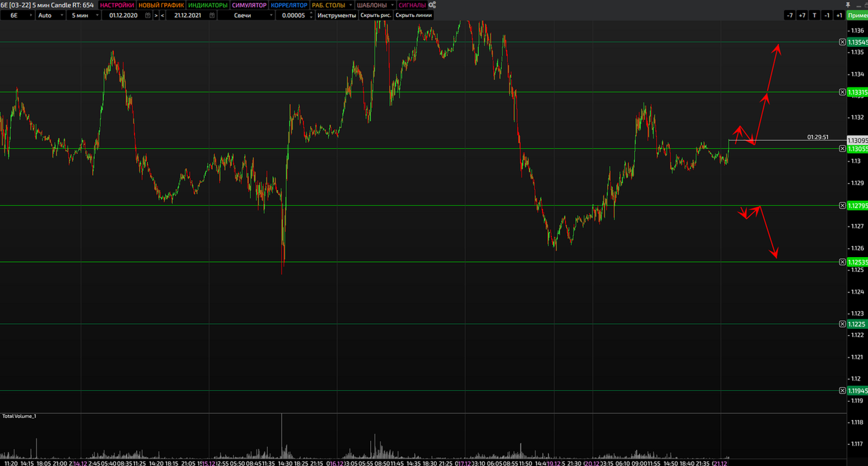Image resolution: width=868 pixels, height=466 pixels.
Task: Open the Свечи chart type dropdown
Action: click(x=246, y=15)
